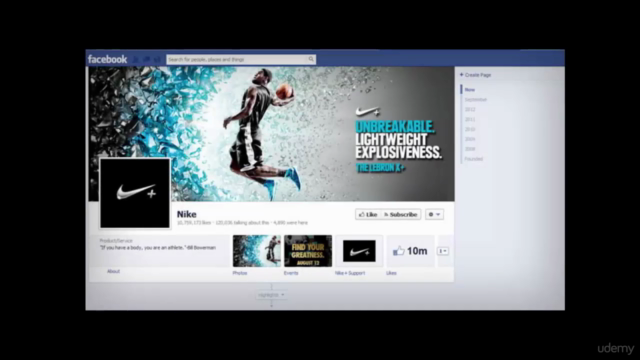Viewport: 640px width, 360px height.
Task: Click the facebook logo in header
Action: point(107,59)
